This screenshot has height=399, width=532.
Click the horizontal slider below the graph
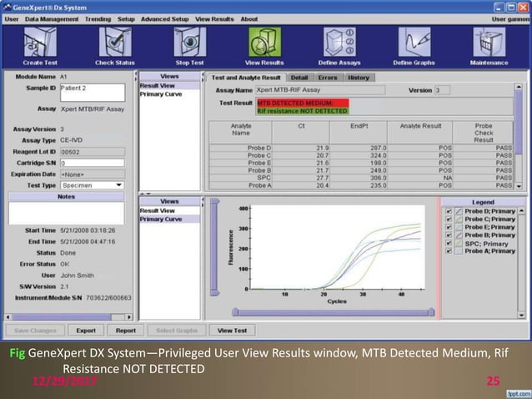[x=334, y=312]
